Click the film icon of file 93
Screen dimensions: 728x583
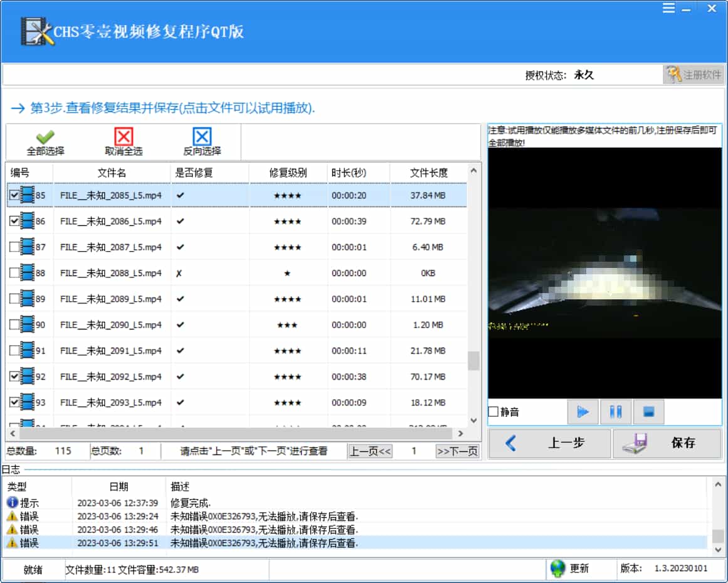(x=28, y=402)
